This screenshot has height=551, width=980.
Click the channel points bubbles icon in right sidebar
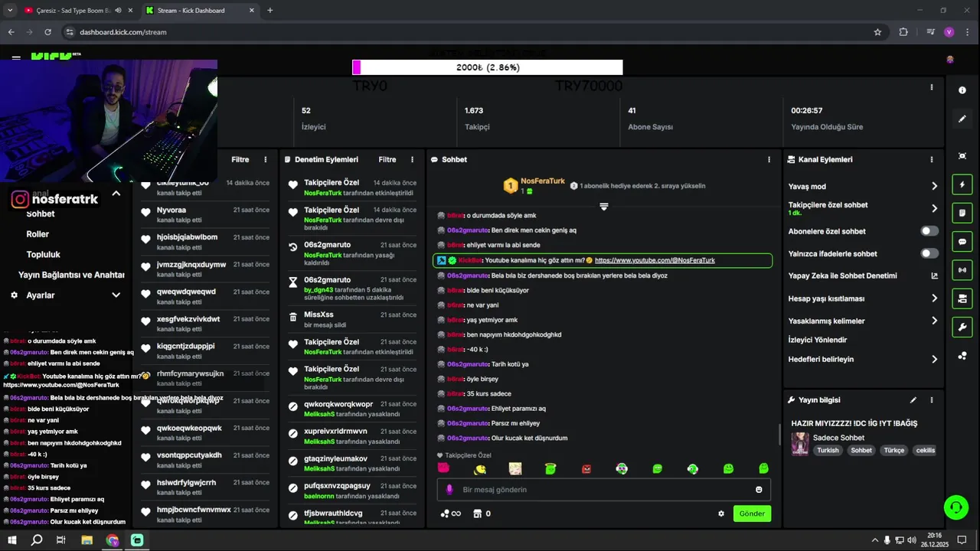[x=962, y=356]
